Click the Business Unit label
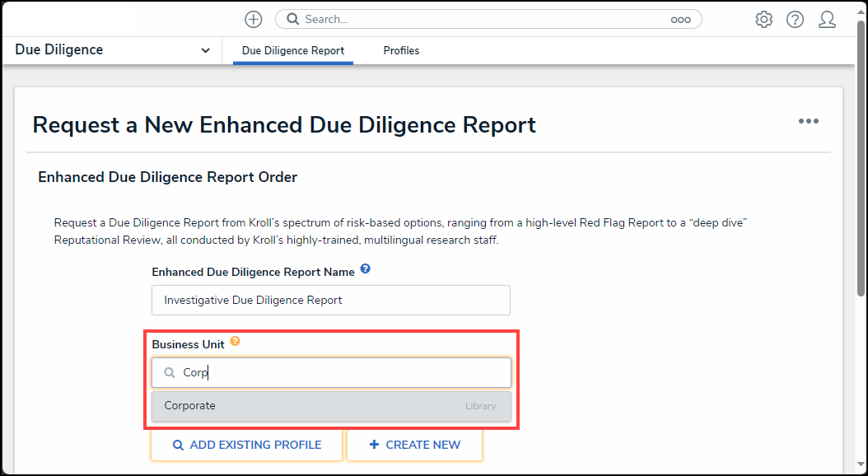This screenshot has height=476, width=868. pyautogui.click(x=189, y=344)
